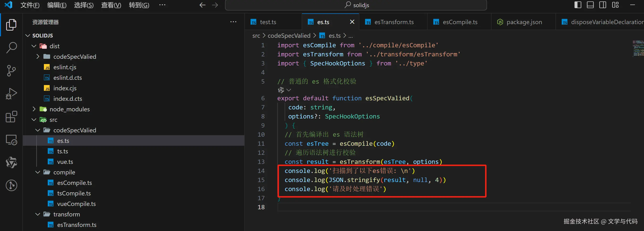Customize layout using the layout icon

pyautogui.click(x=615, y=5)
